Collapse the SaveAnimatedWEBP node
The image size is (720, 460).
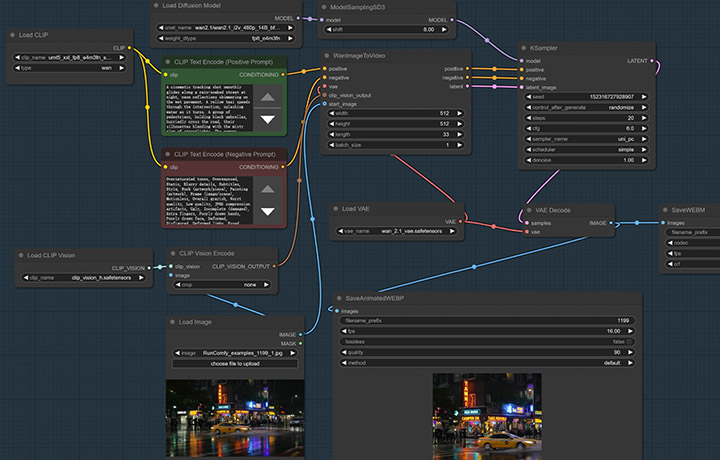tap(340, 298)
